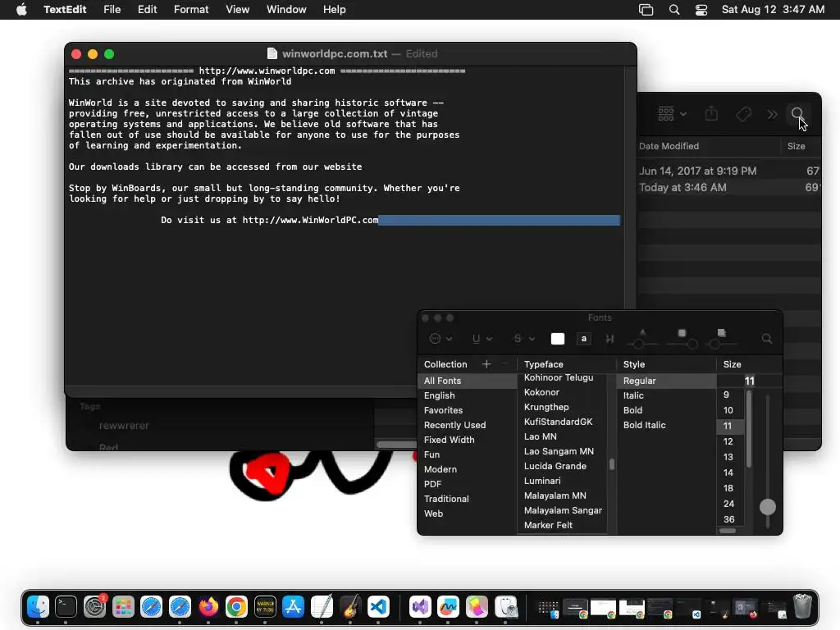The image size is (840, 630).
Task: Open the Fonts panel actions menu icon
Action: pos(441,339)
